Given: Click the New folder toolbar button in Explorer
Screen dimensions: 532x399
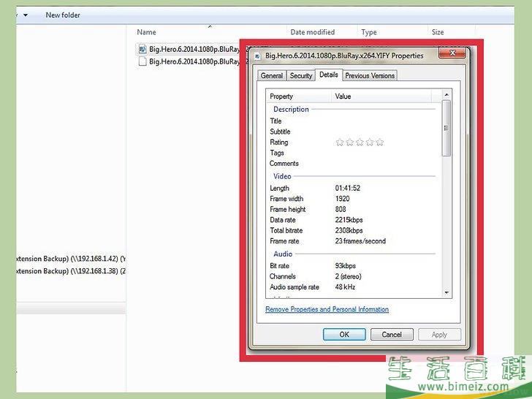Looking at the screenshot, I should point(63,15).
